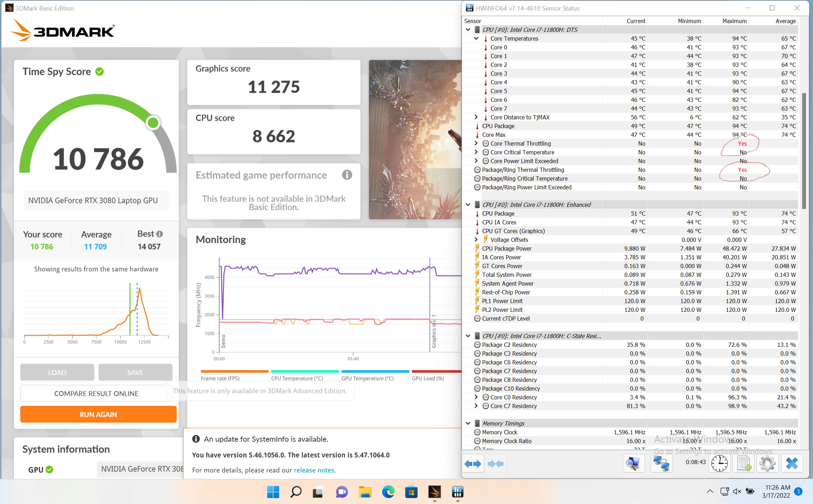Screen dimensions: 813x504
Task: Click green checkmark beside Time Spy Score
Action: pyautogui.click(x=100, y=72)
